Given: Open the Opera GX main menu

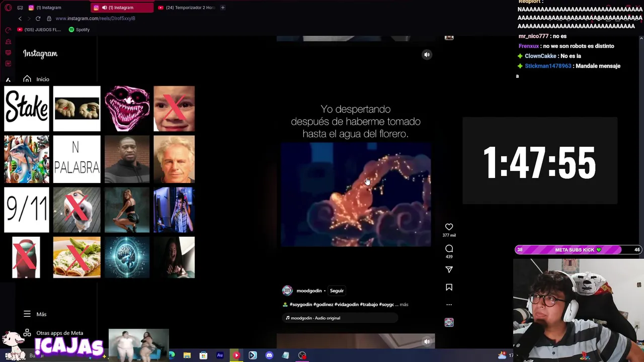Looking at the screenshot, I should tap(8, 8).
